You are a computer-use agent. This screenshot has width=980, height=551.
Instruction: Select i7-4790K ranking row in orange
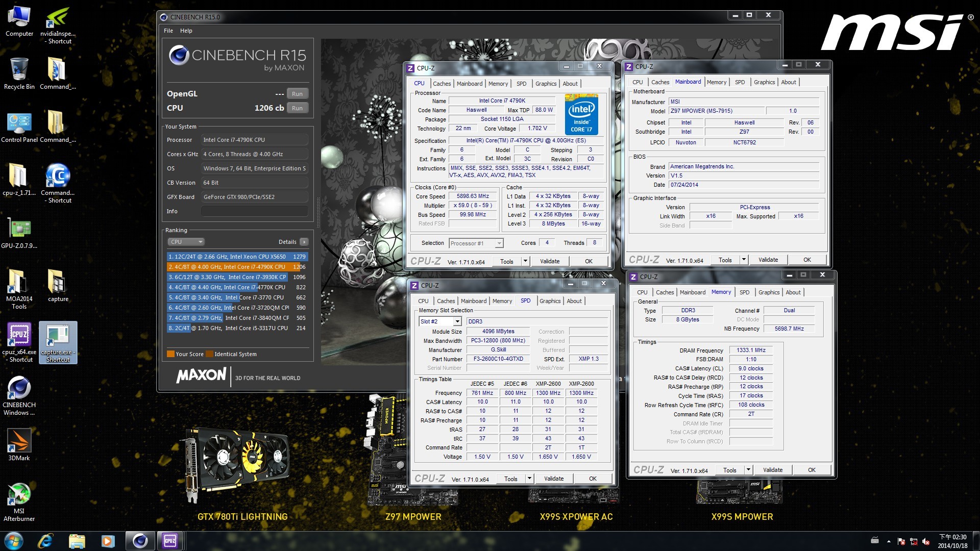[x=237, y=267]
